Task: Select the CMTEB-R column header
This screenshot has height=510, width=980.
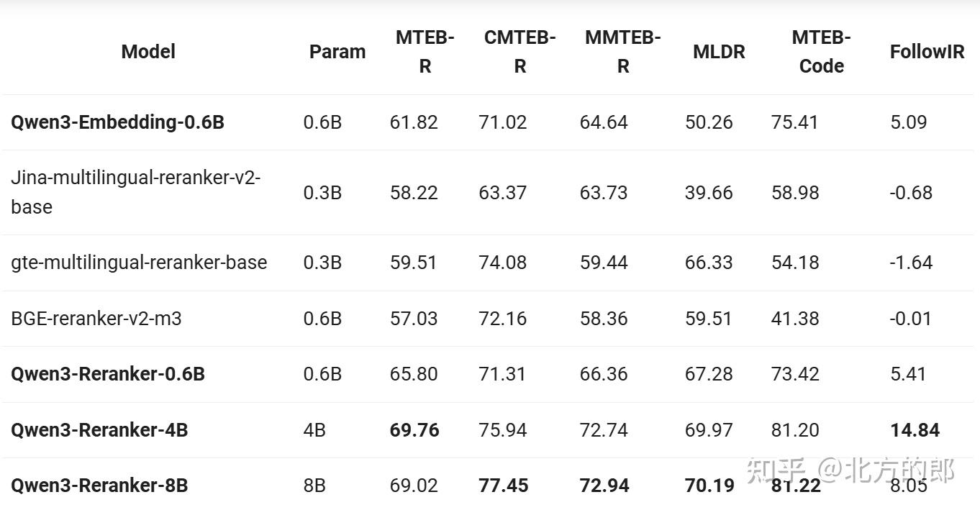Action: click(x=520, y=52)
